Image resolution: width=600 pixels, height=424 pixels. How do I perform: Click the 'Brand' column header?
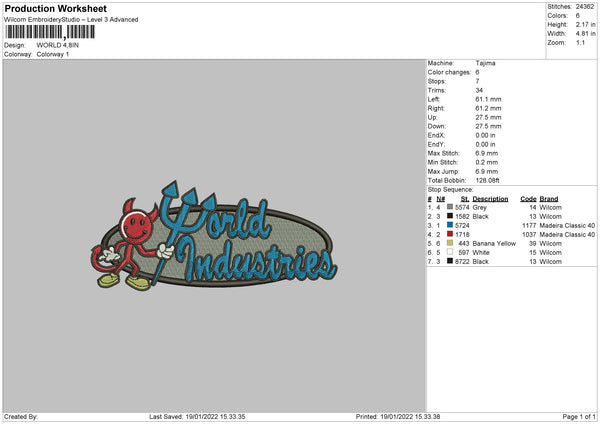pos(549,199)
